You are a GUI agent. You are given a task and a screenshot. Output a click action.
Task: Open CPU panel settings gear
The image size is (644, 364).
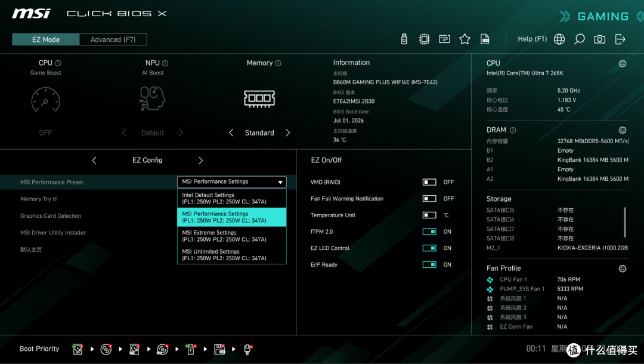coord(622,63)
